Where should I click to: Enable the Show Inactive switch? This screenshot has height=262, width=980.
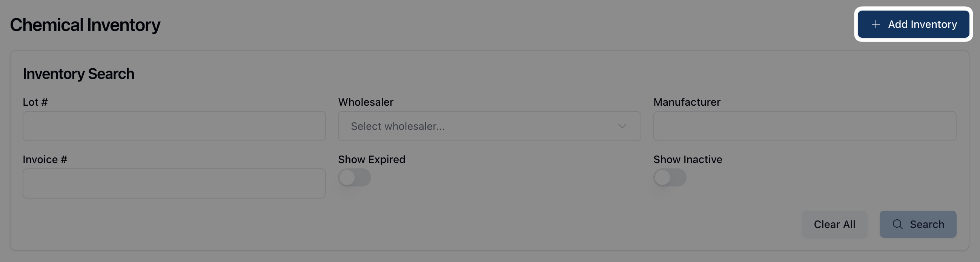pos(670,178)
